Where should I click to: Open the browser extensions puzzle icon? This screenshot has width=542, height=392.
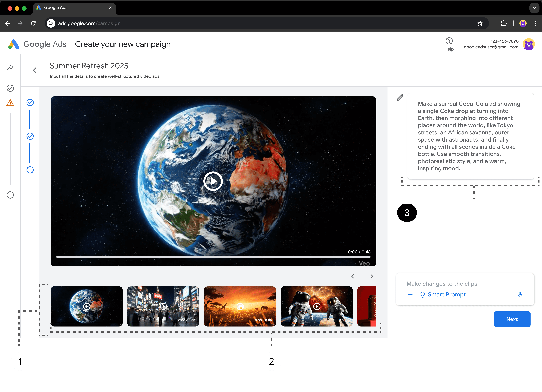(x=504, y=23)
